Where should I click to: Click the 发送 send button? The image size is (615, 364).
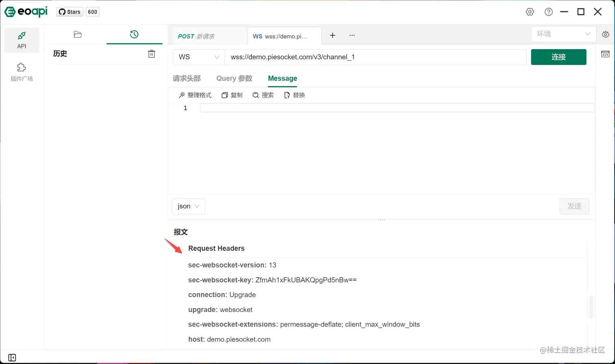(574, 206)
